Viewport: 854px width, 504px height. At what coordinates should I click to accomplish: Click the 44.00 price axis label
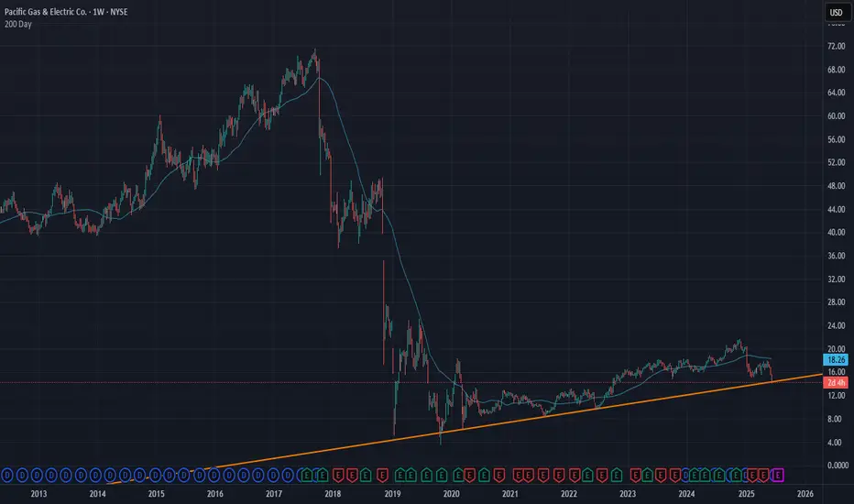pyautogui.click(x=836, y=209)
